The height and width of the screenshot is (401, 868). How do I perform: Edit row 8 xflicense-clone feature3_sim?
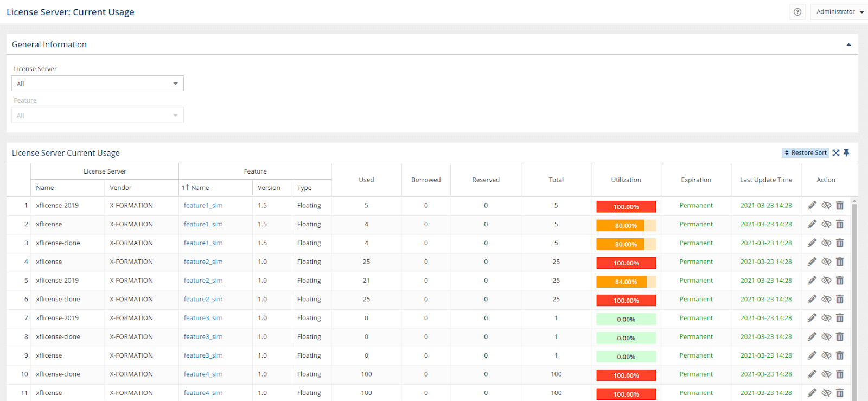[x=812, y=336]
